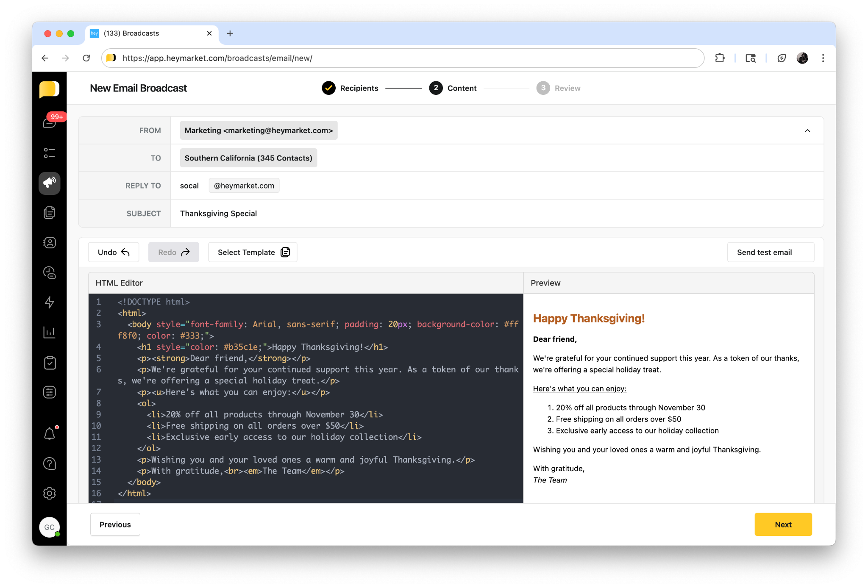This screenshot has width=868, height=588.
Task: Open the Marketing sender dropdown
Action: pyautogui.click(x=259, y=130)
